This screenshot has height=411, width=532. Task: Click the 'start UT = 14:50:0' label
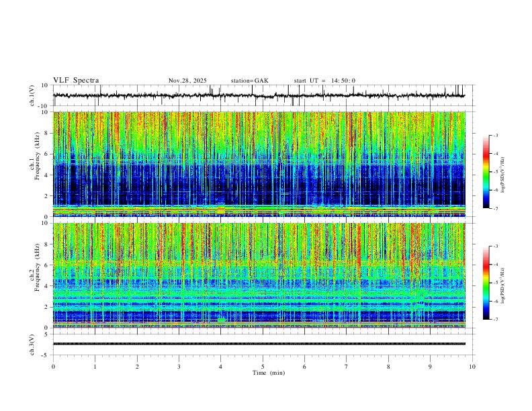coord(324,81)
